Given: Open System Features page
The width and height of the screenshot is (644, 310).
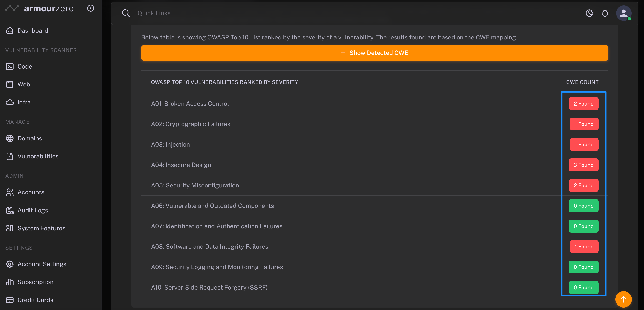Looking at the screenshot, I should [x=41, y=228].
